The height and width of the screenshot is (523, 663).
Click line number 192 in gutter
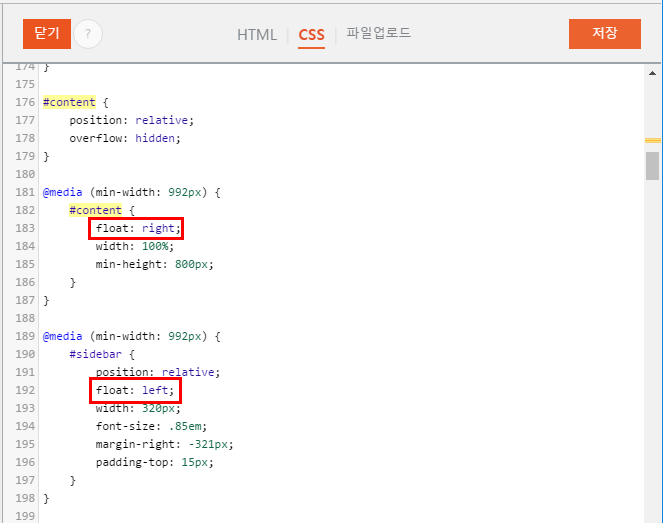(25, 390)
